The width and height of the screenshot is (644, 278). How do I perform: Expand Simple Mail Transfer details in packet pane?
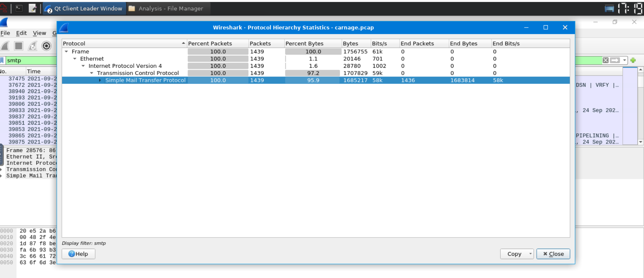[x=1, y=176]
